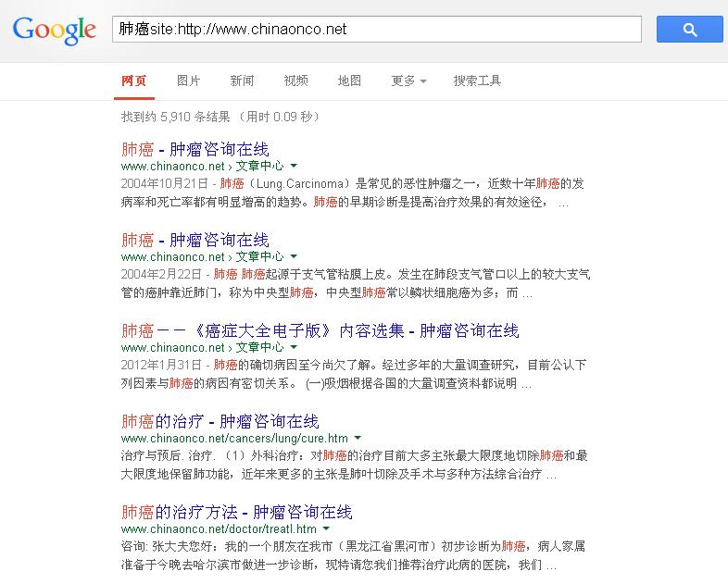Click result count text 找到约 5,910 条结果

tap(175, 117)
